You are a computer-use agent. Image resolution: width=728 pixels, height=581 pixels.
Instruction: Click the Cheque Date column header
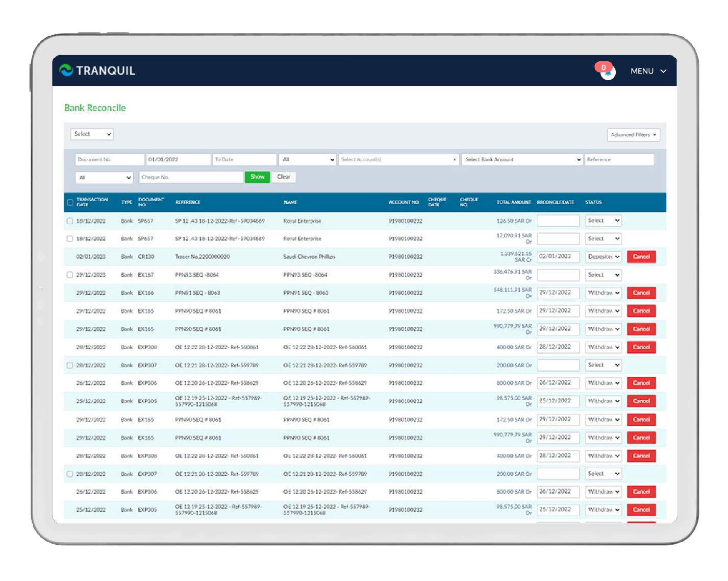tap(437, 202)
